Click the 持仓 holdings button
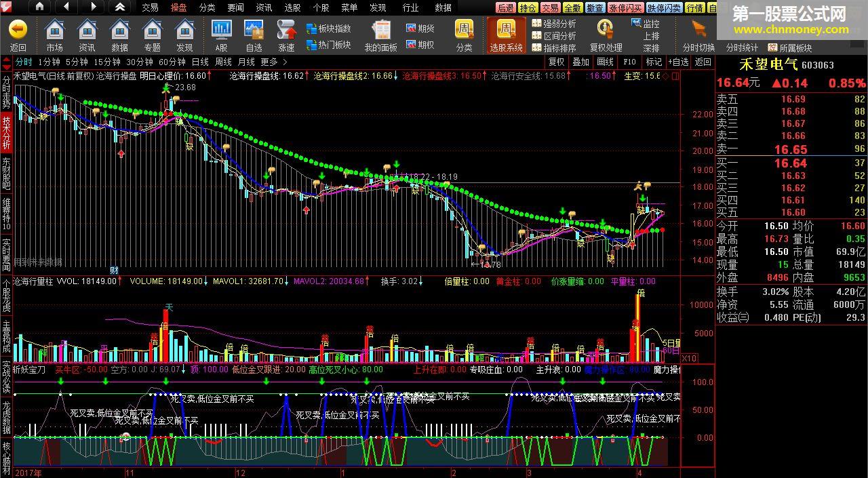868x478 pixels. 528,8
